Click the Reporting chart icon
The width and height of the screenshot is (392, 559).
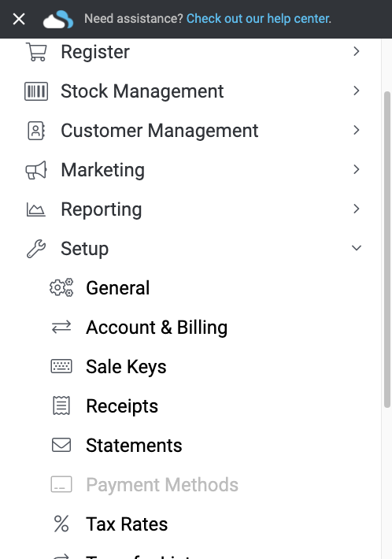click(x=36, y=209)
